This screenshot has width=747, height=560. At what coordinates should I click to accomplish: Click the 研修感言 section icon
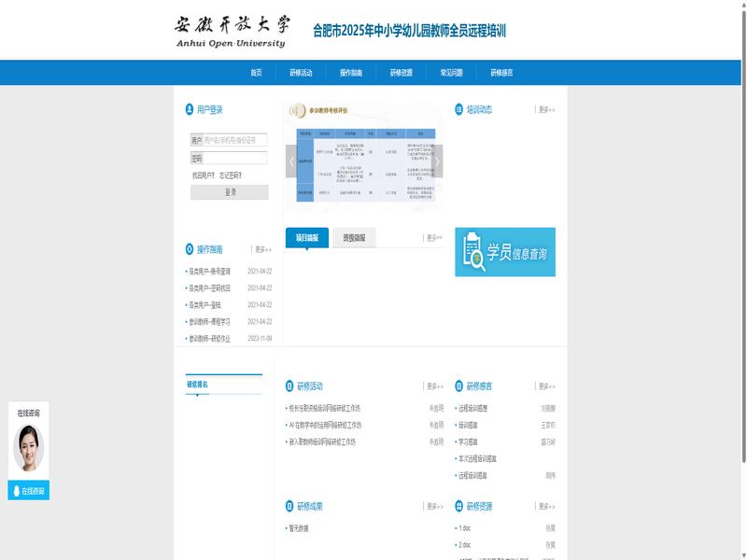[458, 385]
